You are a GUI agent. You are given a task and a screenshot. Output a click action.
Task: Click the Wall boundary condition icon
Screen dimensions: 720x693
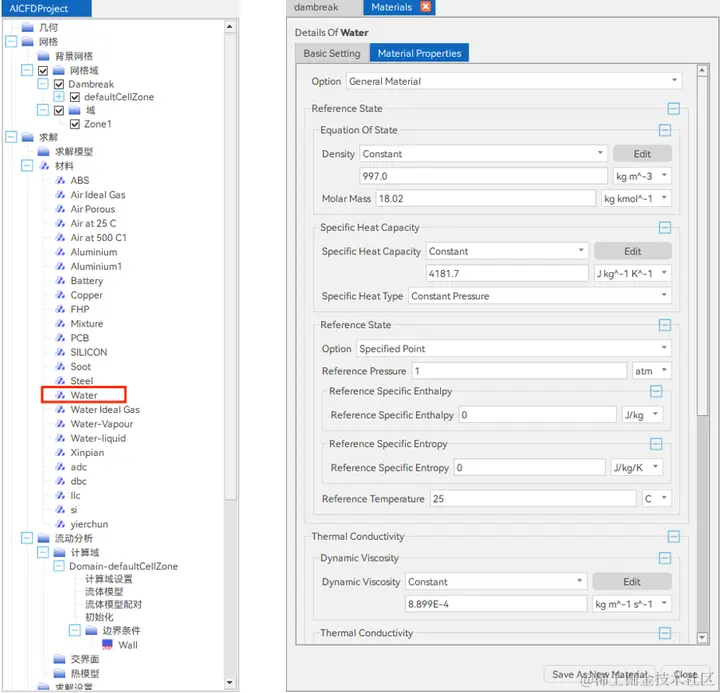[107, 644]
